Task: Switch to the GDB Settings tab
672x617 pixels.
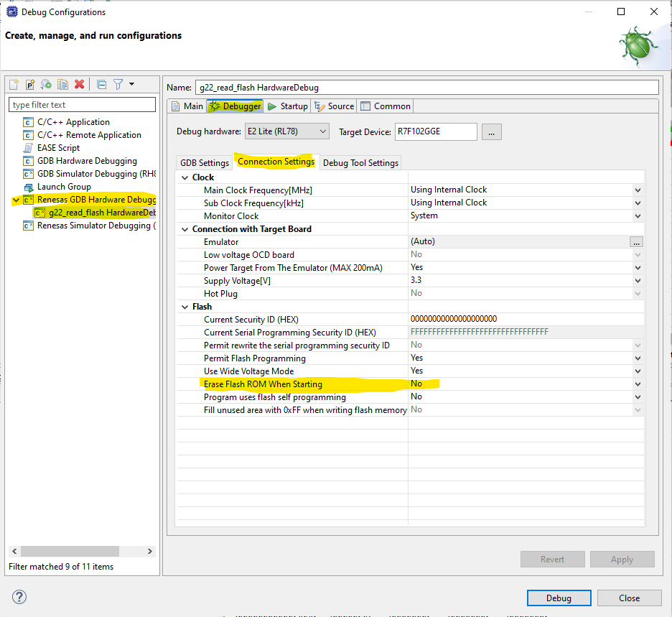Action: click(203, 162)
